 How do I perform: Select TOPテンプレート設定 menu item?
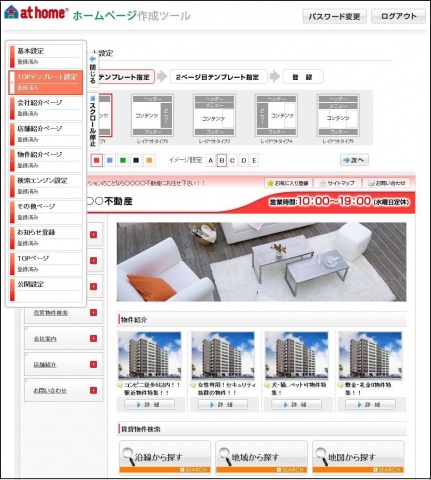[x=46, y=82]
